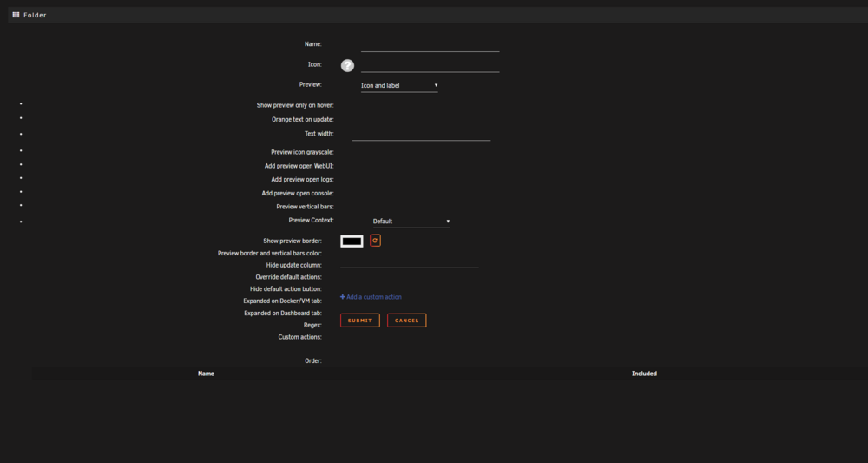Click Preview border and vertical bars color label
868x463 pixels.
[270, 253]
